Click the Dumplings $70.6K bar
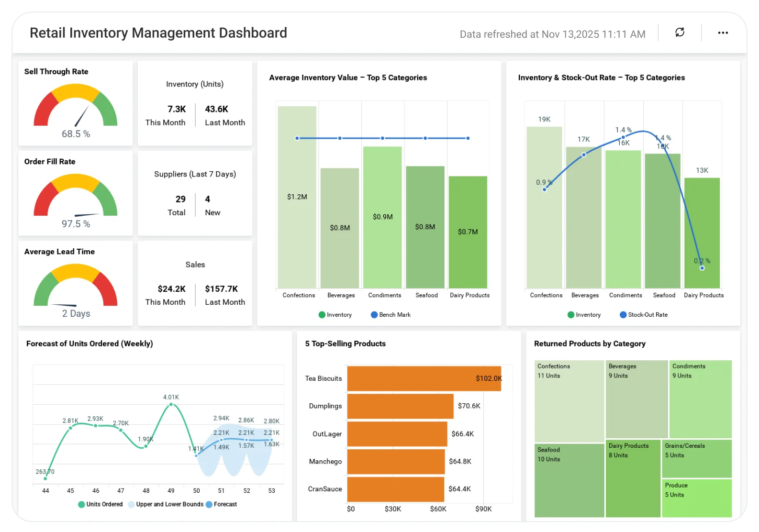Image resolution: width=759 pixels, height=532 pixels. click(x=400, y=406)
